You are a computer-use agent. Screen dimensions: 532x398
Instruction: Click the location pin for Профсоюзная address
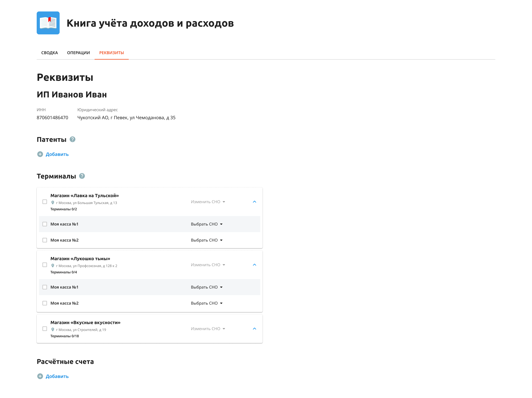(x=53, y=265)
